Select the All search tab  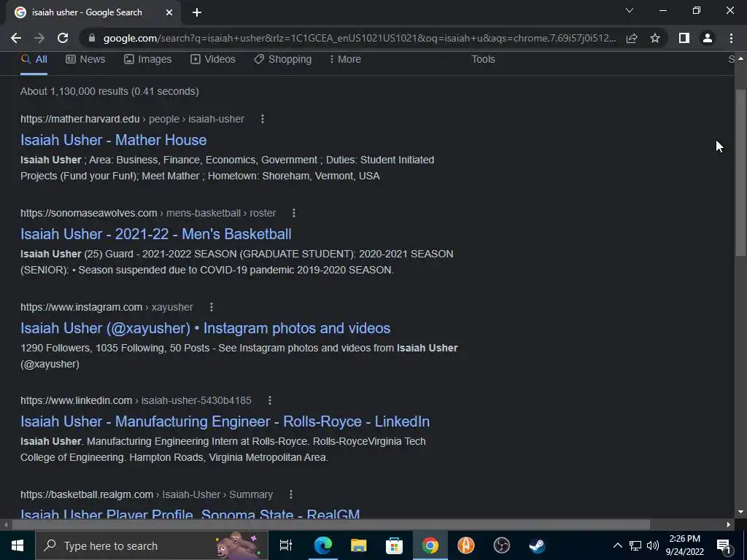(x=34, y=60)
